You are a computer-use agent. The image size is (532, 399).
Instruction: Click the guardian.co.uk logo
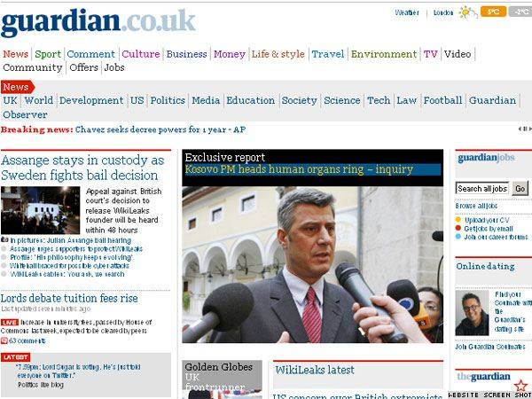[98, 22]
